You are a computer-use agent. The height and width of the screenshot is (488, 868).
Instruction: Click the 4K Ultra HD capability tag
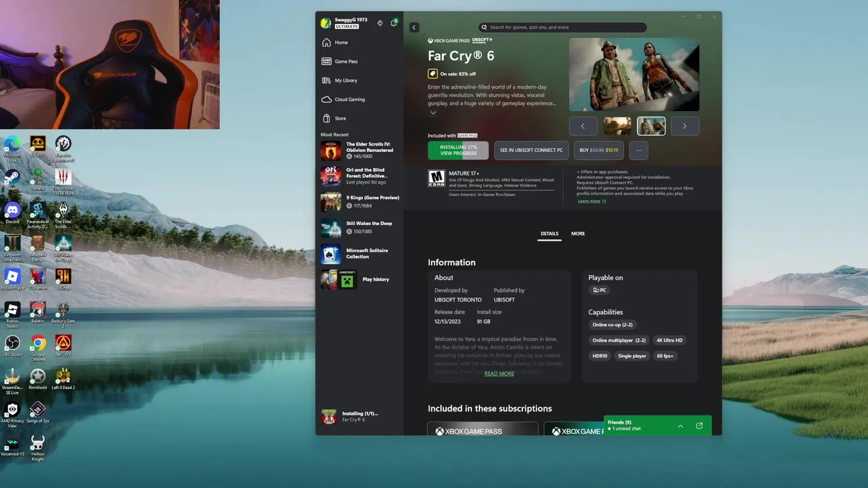pyautogui.click(x=669, y=340)
